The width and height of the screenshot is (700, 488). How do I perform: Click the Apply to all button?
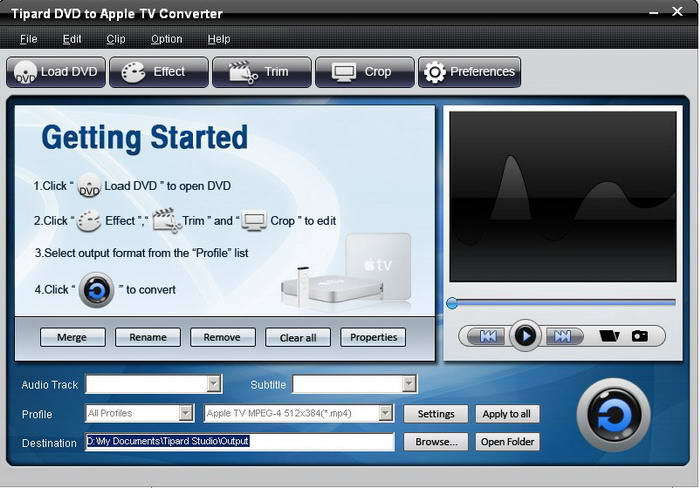pos(507,414)
